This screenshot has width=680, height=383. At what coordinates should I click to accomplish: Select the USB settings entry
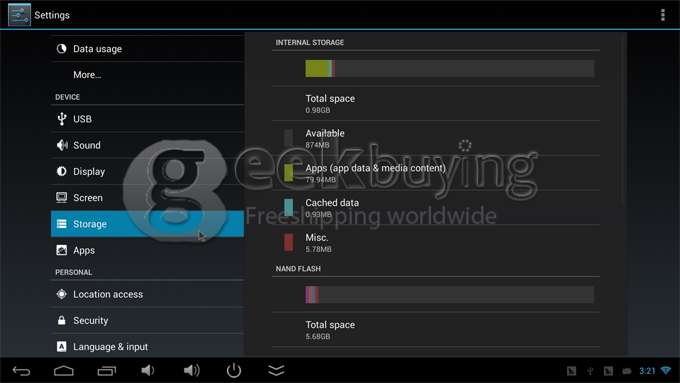[x=147, y=119]
